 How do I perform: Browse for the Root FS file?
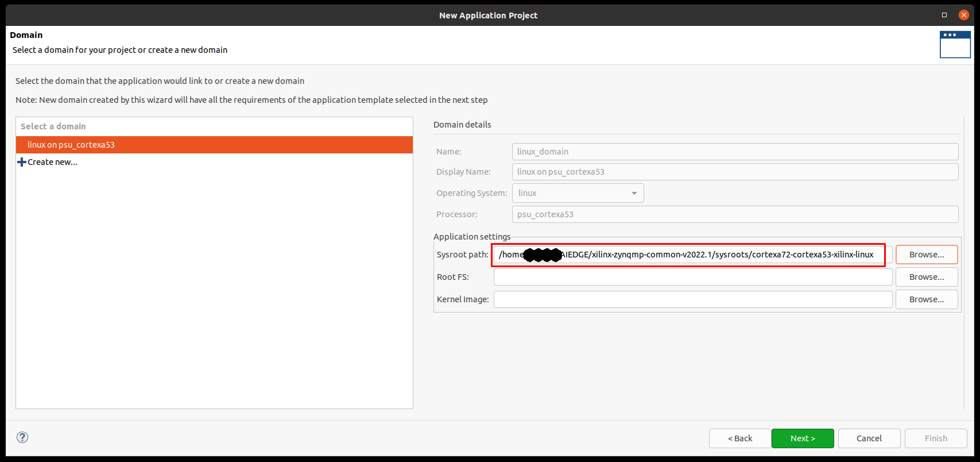tap(927, 277)
